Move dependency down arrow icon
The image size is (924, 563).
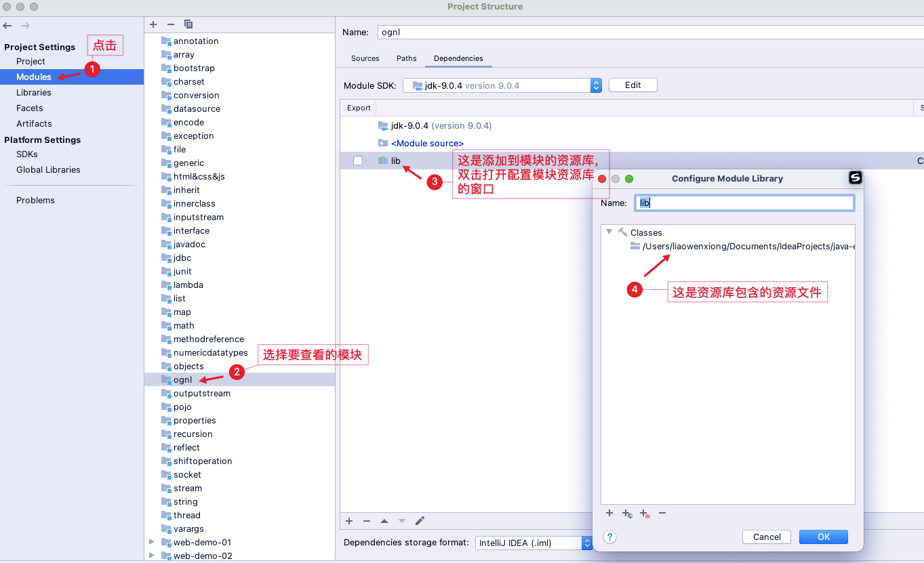402,521
